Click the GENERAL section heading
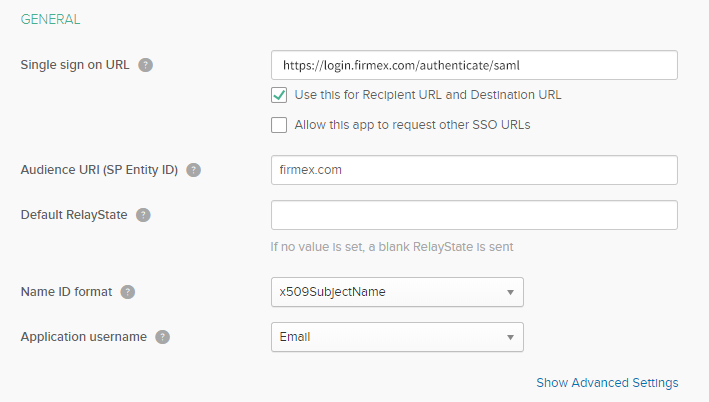The image size is (709, 402). [x=51, y=19]
